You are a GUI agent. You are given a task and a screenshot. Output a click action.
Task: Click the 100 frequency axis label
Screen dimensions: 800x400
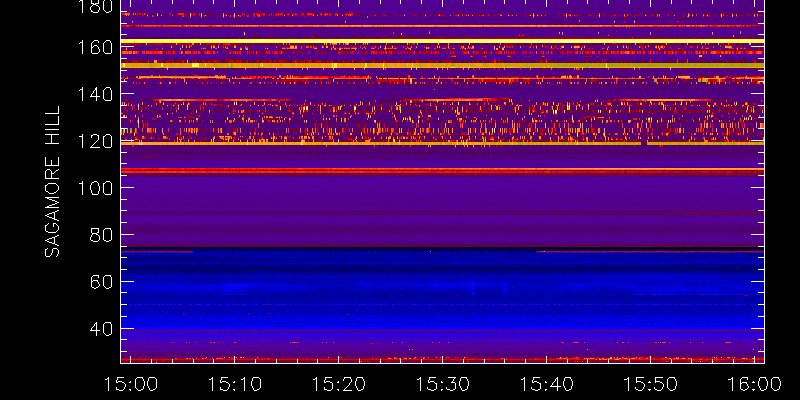click(95, 188)
